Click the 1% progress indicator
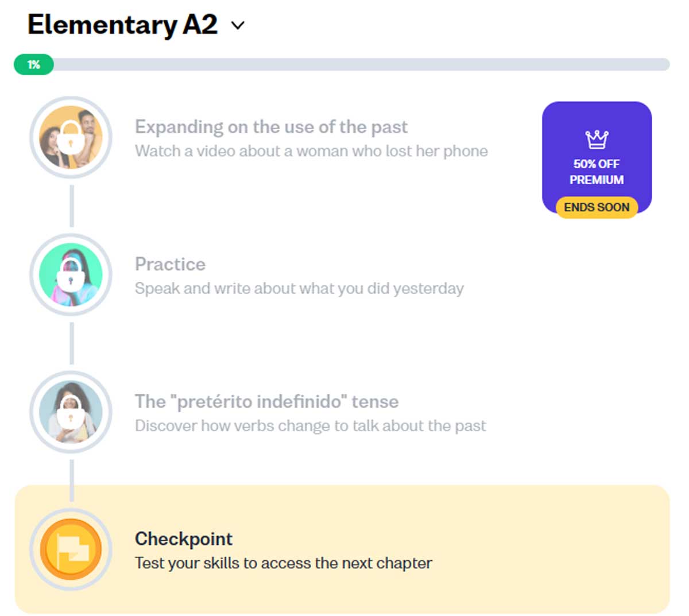 (x=33, y=64)
